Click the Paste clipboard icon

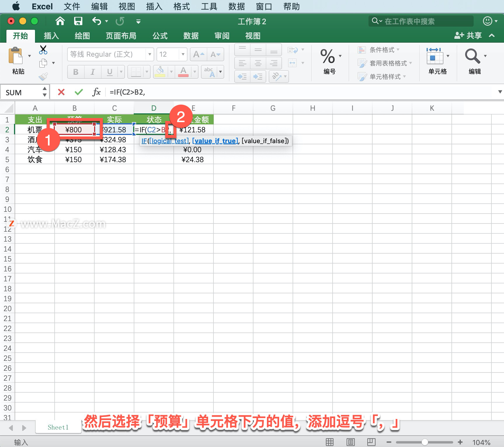click(16, 56)
